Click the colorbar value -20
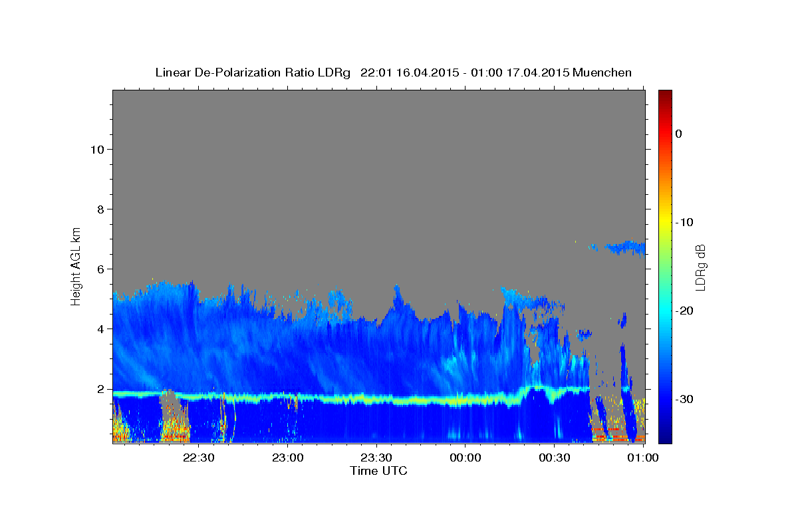 (x=684, y=311)
